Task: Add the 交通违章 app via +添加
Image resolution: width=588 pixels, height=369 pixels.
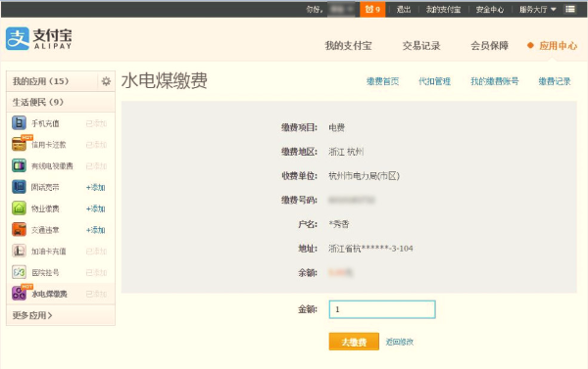Action: [96, 230]
